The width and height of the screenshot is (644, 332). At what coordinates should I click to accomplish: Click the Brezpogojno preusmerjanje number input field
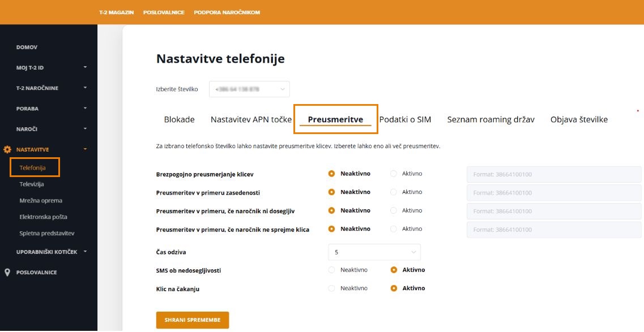pyautogui.click(x=553, y=174)
